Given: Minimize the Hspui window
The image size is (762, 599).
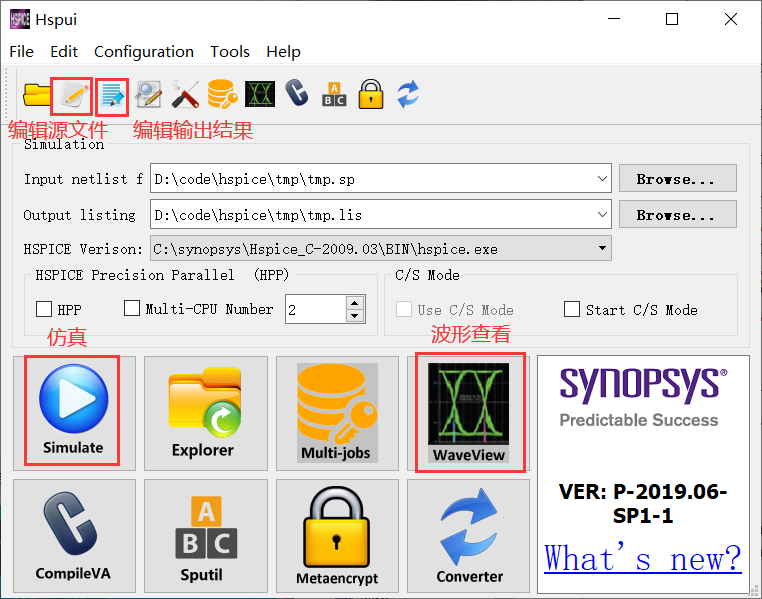Looking at the screenshot, I should click(x=614, y=19).
